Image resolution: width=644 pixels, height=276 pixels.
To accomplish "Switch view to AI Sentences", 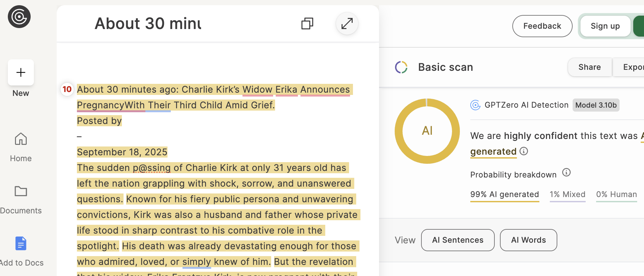I will pyautogui.click(x=458, y=240).
